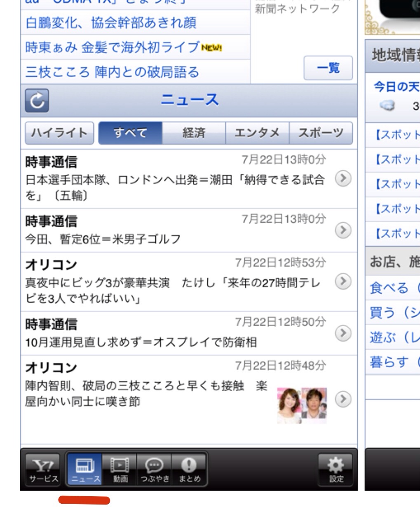420x507 pixels.
Task: Click the ニュース section title
Action: point(189,100)
